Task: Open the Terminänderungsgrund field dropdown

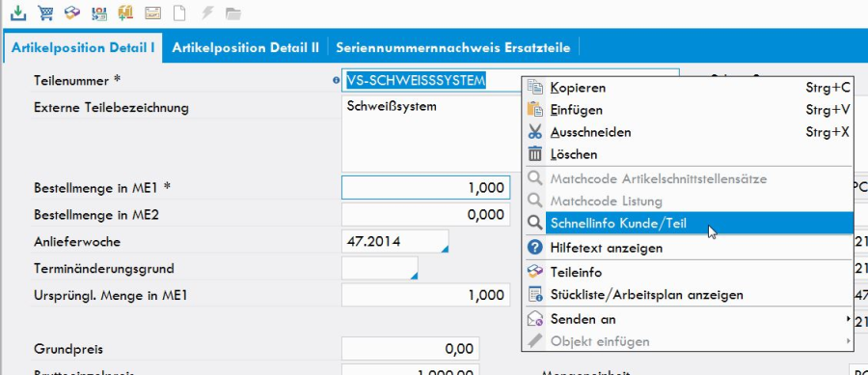Action: (x=414, y=276)
